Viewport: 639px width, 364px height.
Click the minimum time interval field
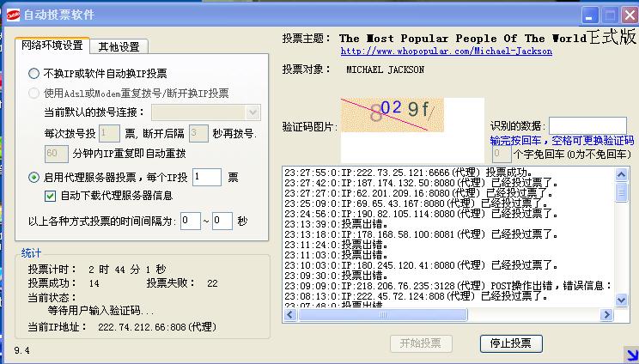pyautogui.click(x=191, y=221)
